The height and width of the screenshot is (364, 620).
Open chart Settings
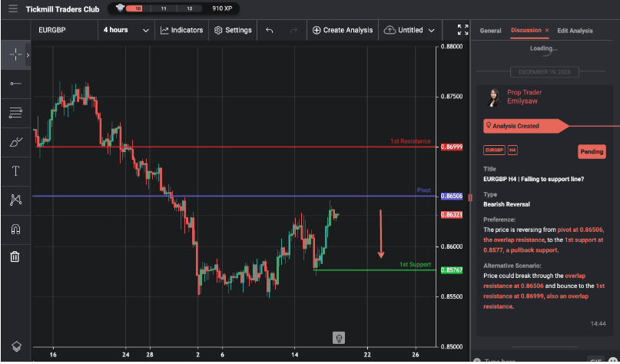(233, 30)
